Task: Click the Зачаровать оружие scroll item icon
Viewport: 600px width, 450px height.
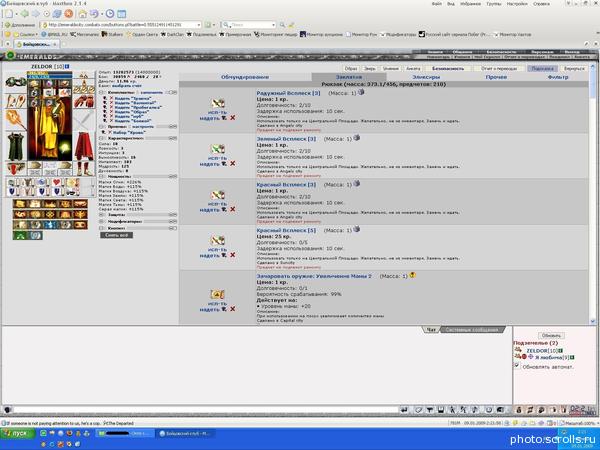Action: 217,294
